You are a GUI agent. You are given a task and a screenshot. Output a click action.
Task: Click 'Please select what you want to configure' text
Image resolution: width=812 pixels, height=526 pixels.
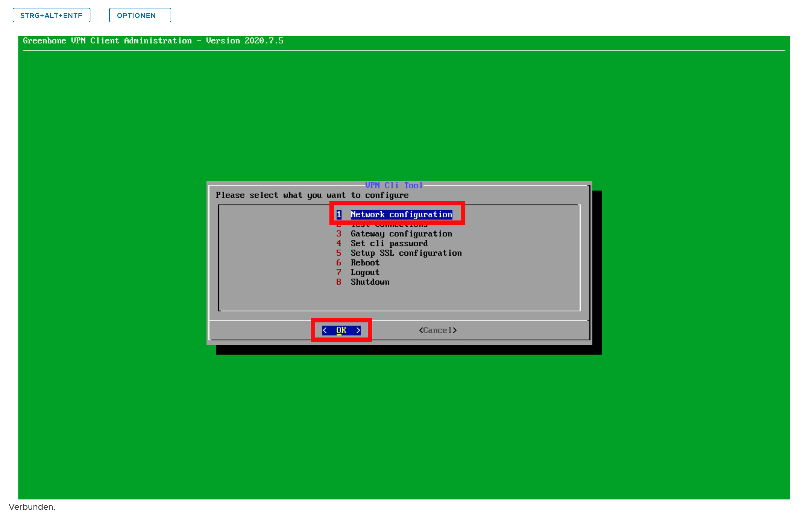(312, 195)
